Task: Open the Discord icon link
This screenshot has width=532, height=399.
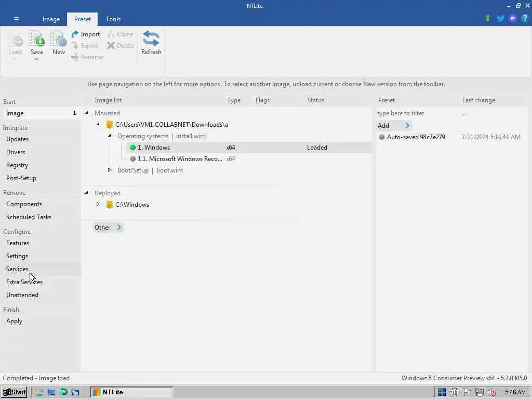Action: (x=513, y=18)
